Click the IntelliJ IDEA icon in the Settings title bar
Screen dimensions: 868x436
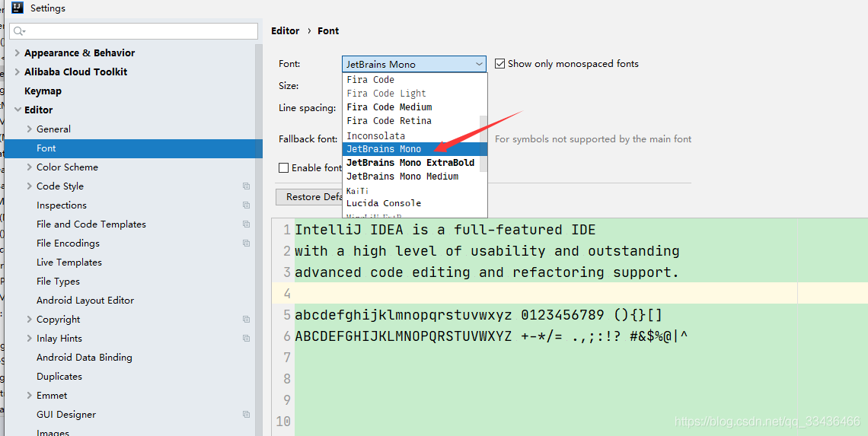click(x=18, y=8)
